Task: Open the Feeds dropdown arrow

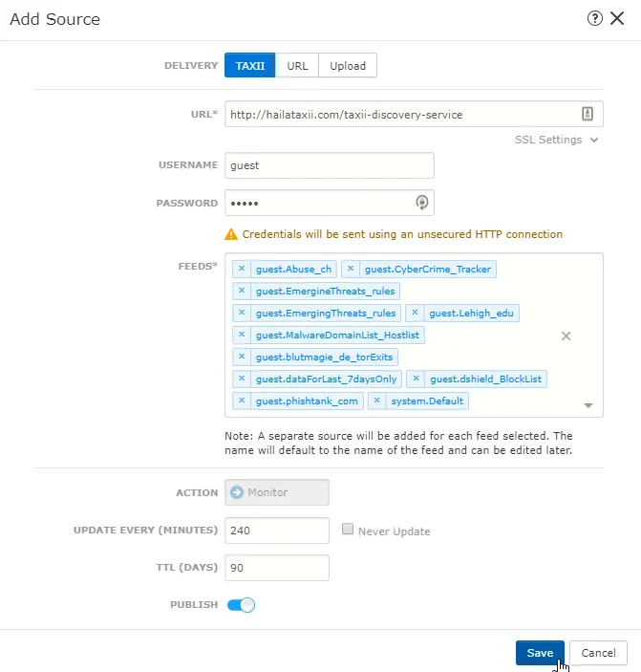Action: [588, 405]
